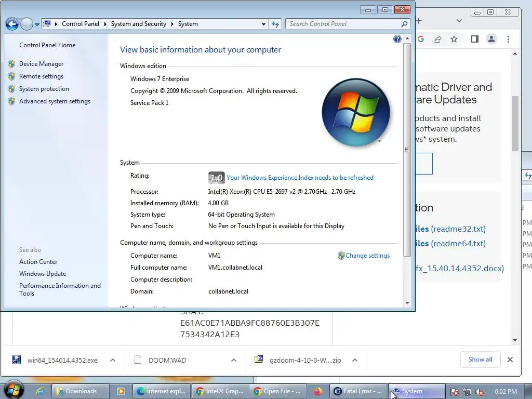
Task: Click the shield icon beside Advanced system settings
Action: [x=11, y=101]
